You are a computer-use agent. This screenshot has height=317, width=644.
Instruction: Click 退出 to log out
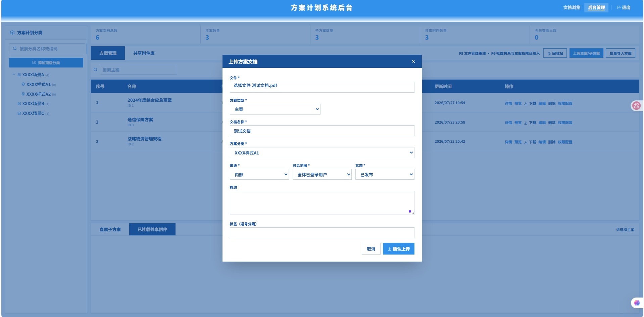[x=624, y=7]
